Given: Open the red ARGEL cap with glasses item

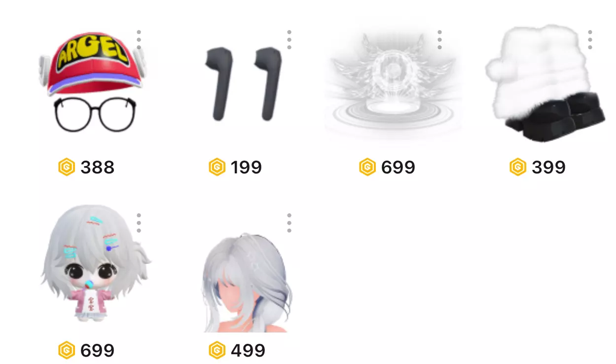Looking at the screenshot, I should point(91,81).
